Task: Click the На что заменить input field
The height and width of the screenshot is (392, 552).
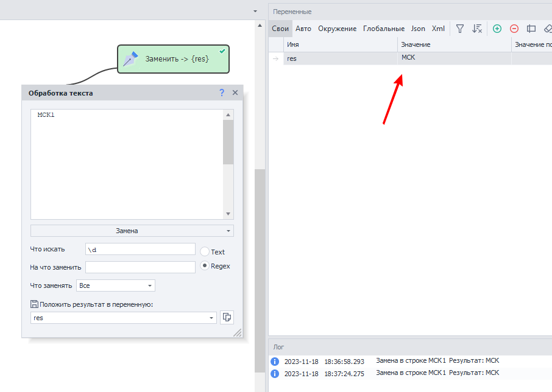Action: pyautogui.click(x=140, y=267)
